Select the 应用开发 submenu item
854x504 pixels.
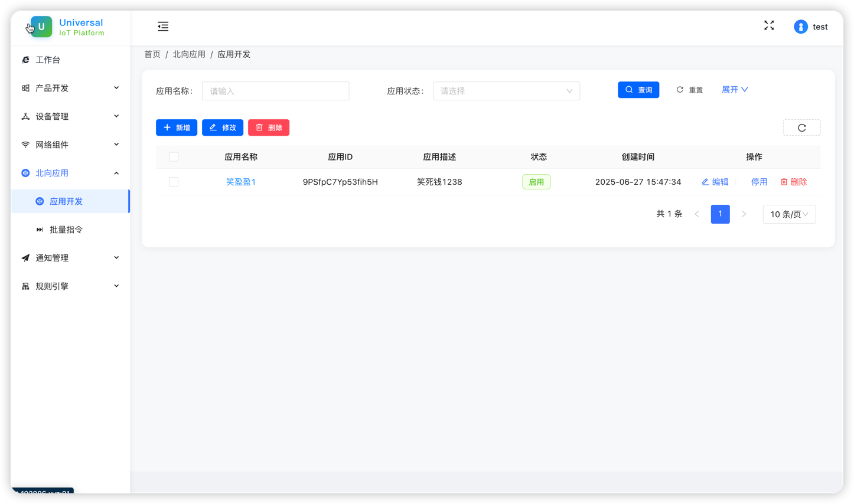tap(70, 201)
